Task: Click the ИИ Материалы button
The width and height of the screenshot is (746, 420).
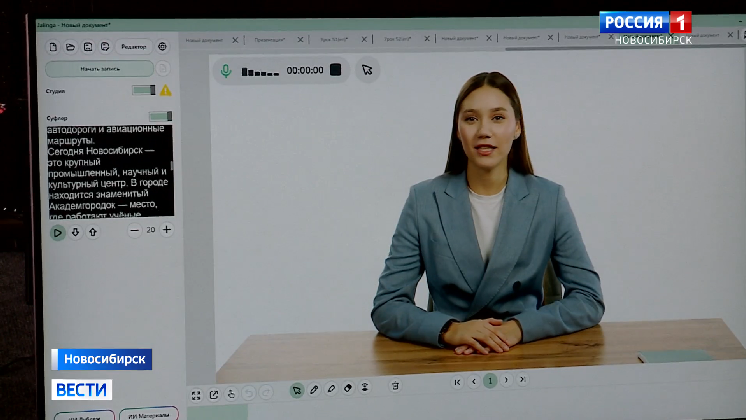Action: pos(148,415)
